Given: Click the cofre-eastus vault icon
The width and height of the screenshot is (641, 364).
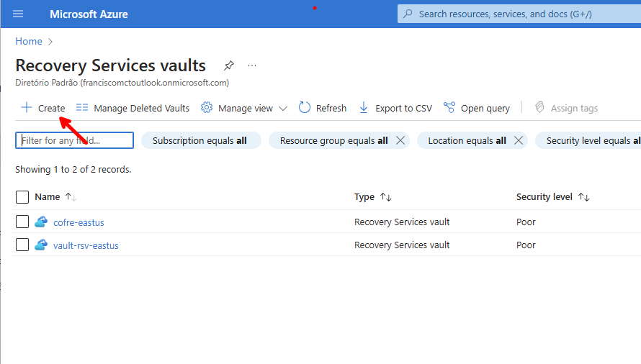Looking at the screenshot, I should pos(41,222).
